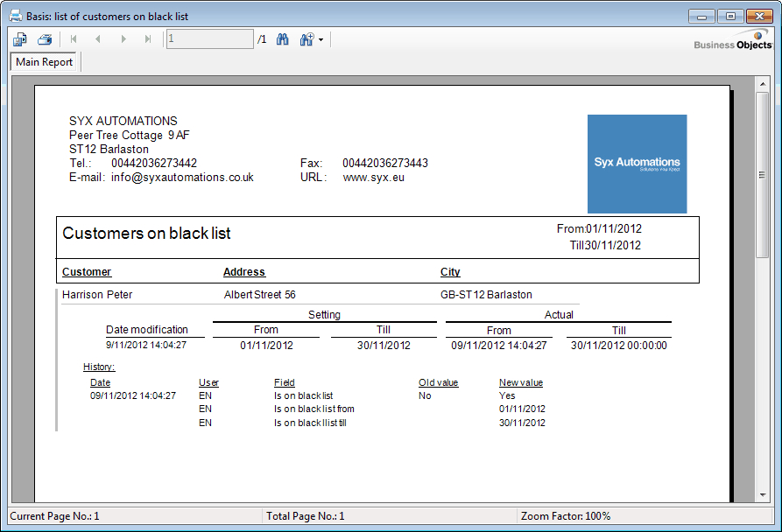
Task: Click the Business Objects logo
Action: pos(733,40)
